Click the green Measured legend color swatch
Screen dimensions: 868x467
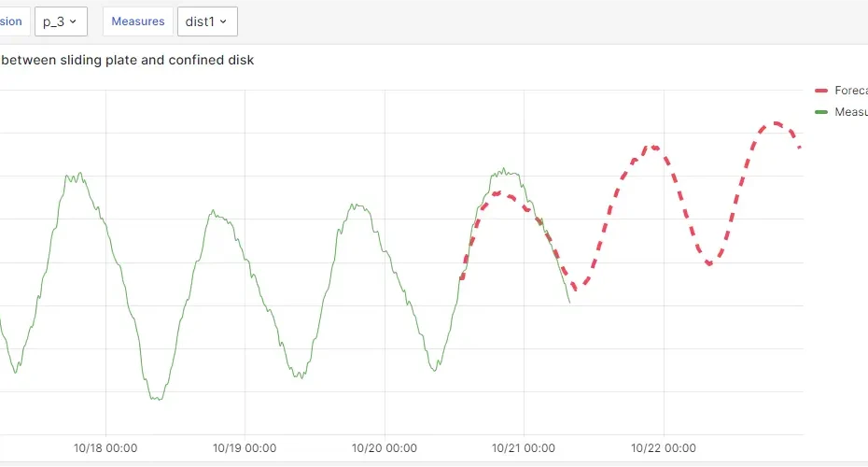pyautogui.click(x=821, y=112)
